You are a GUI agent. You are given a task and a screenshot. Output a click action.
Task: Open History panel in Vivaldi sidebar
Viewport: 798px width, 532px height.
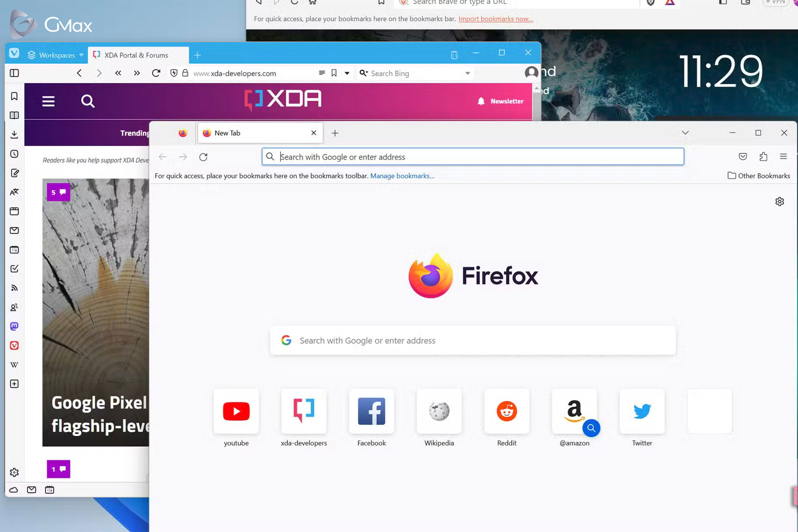click(14, 154)
